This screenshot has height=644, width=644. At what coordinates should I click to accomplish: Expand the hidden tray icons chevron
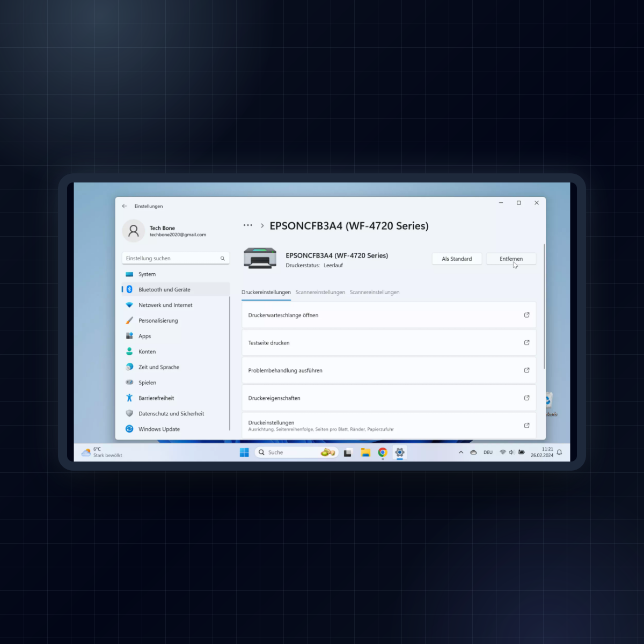461,452
